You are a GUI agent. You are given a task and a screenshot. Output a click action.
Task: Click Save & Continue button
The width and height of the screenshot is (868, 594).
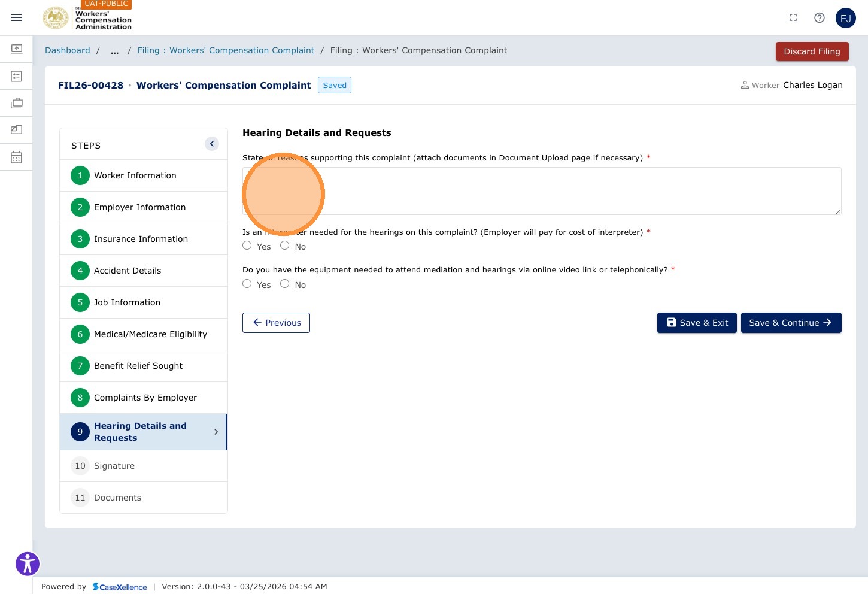(791, 323)
